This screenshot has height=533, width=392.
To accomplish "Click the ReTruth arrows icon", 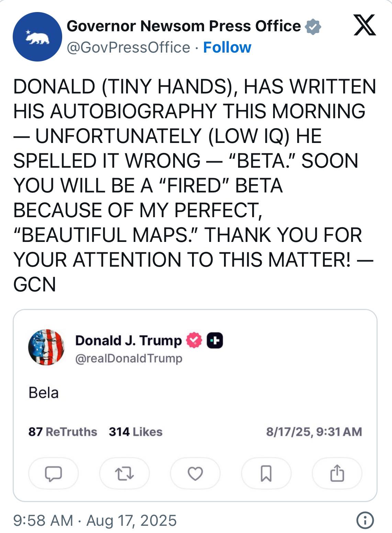I will (x=124, y=473).
